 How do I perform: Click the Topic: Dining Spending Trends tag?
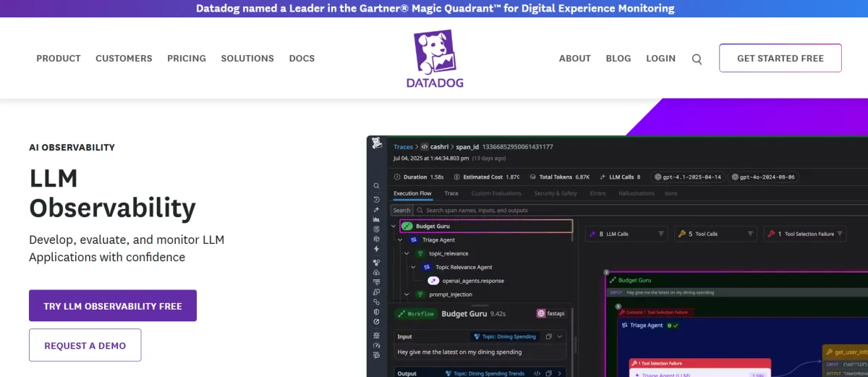click(x=486, y=373)
